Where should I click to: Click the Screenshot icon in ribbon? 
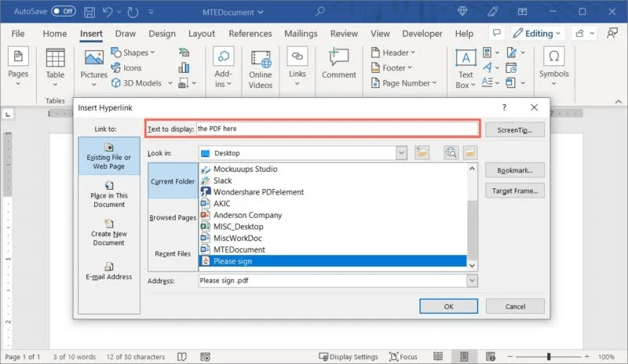click(183, 83)
